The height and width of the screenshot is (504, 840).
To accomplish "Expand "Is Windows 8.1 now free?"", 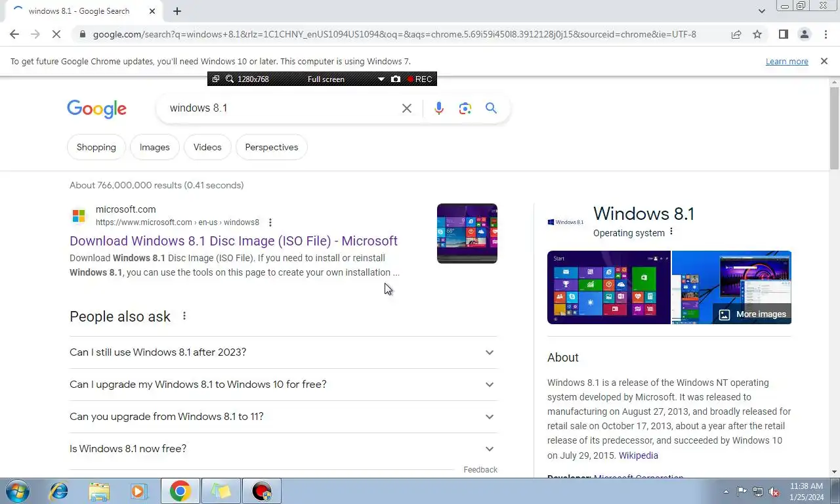I will [283, 449].
